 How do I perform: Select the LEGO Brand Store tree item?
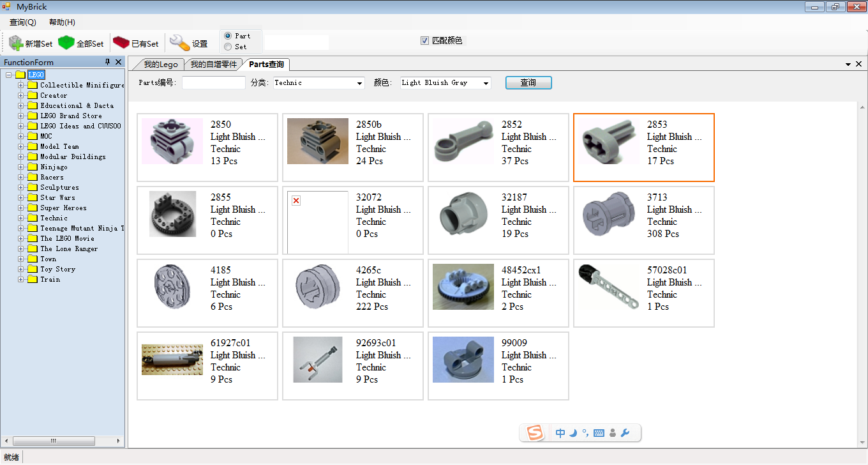tap(71, 116)
